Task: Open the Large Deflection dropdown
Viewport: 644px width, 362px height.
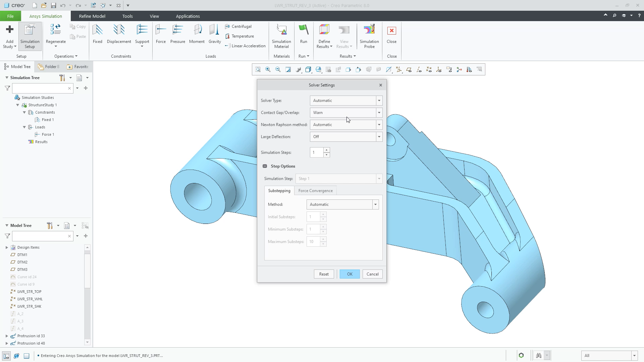Action: (x=379, y=137)
